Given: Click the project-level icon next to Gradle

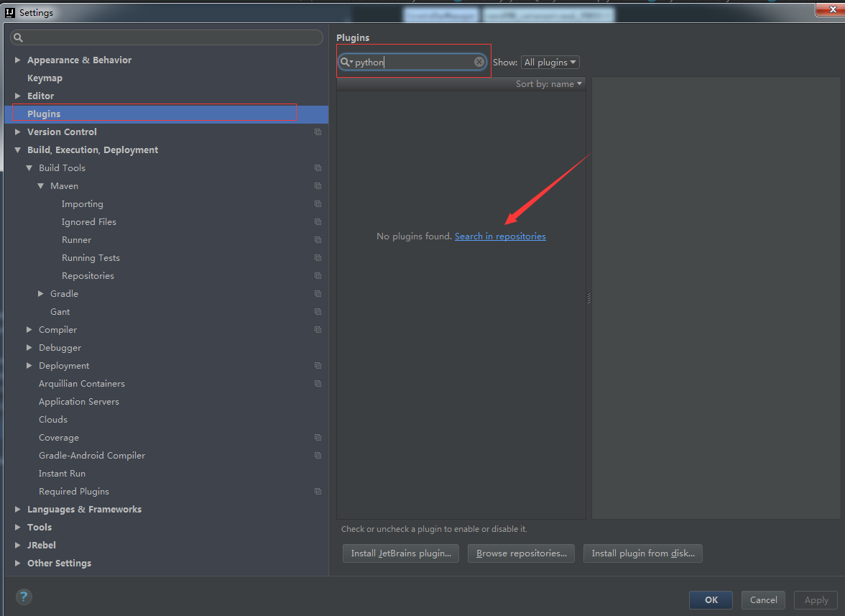Looking at the screenshot, I should click(318, 294).
